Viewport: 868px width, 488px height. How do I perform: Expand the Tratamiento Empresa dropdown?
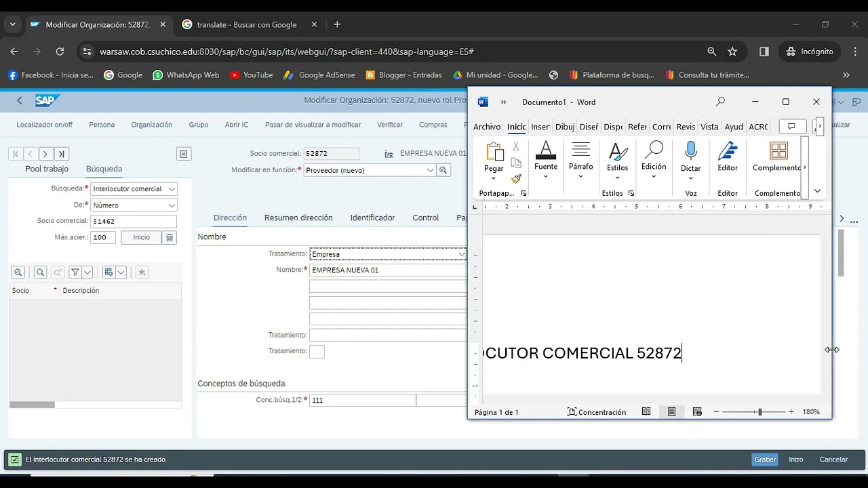tap(462, 254)
